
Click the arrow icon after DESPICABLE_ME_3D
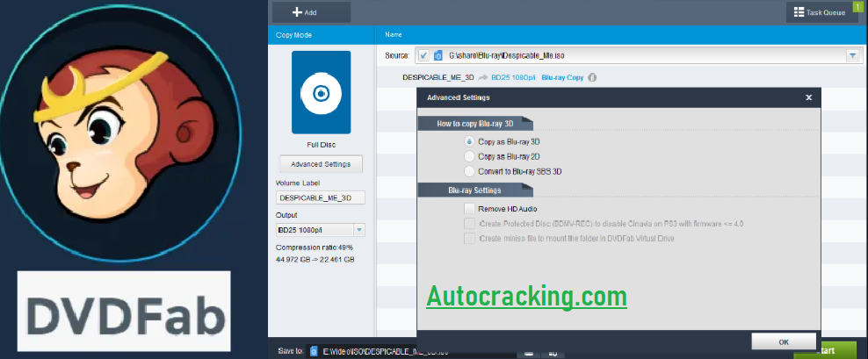click(482, 77)
